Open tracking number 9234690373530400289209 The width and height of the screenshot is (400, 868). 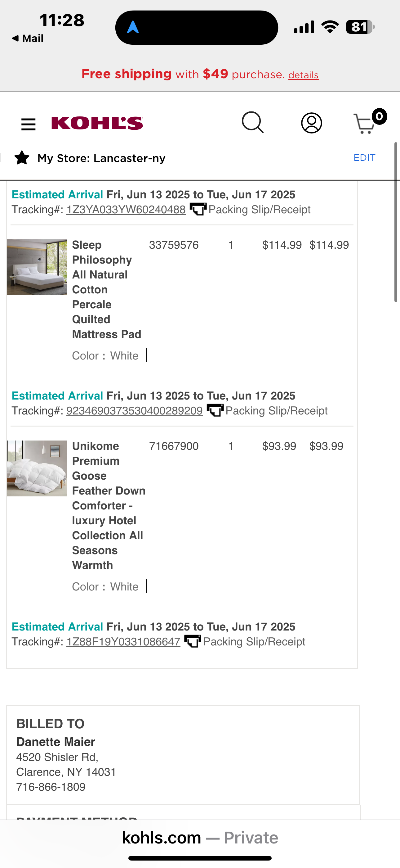pos(135,411)
